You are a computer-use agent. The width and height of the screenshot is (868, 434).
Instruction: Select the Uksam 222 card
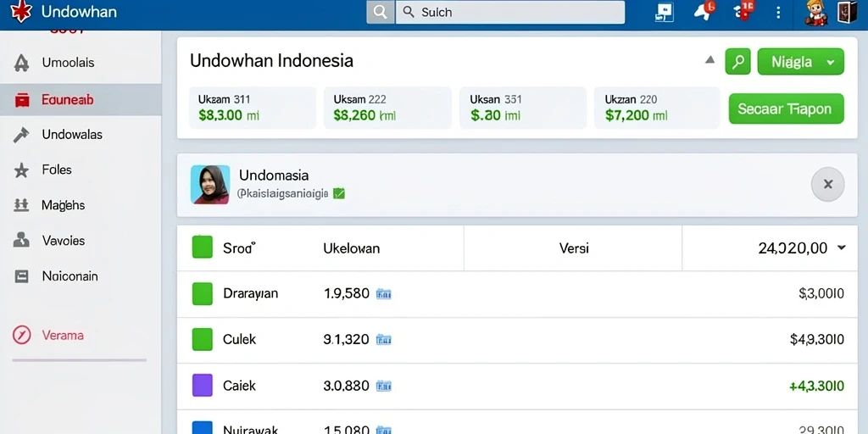point(387,108)
